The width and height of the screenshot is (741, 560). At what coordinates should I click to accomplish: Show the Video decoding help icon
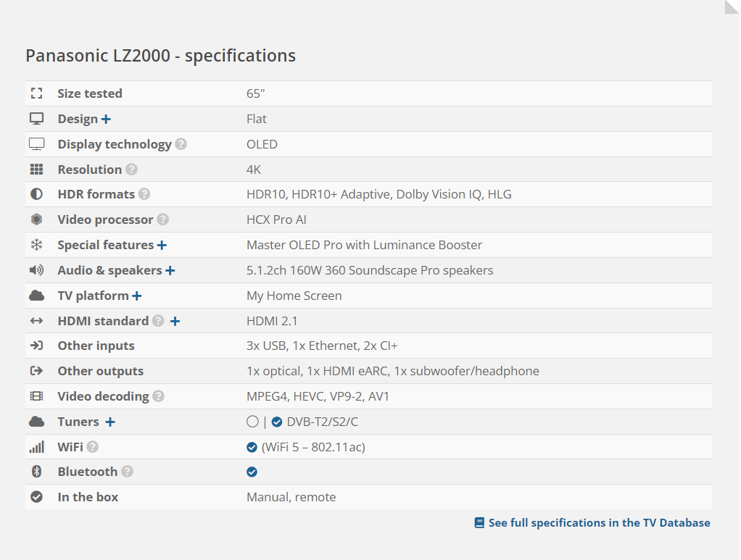tap(158, 396)
